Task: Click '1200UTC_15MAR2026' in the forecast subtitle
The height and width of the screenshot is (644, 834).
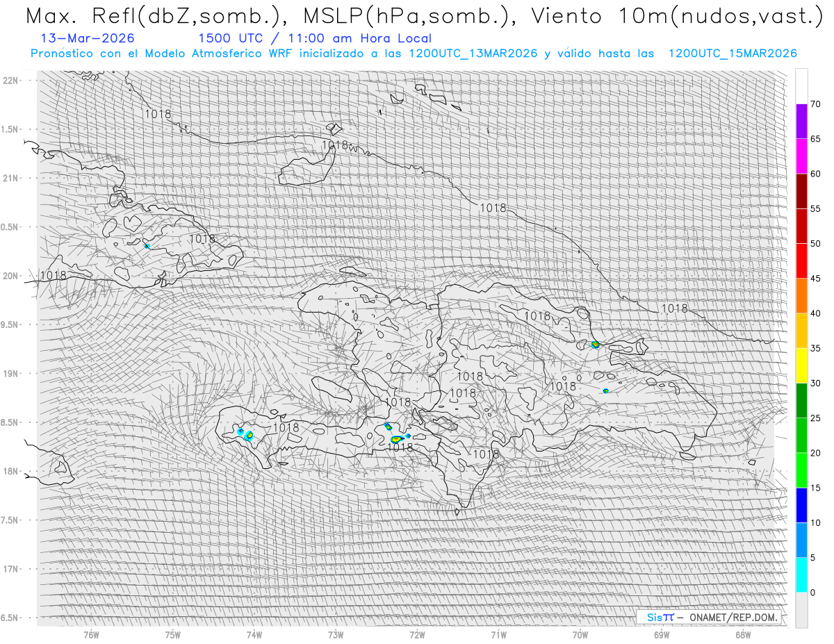Action: tap(733, 53)
